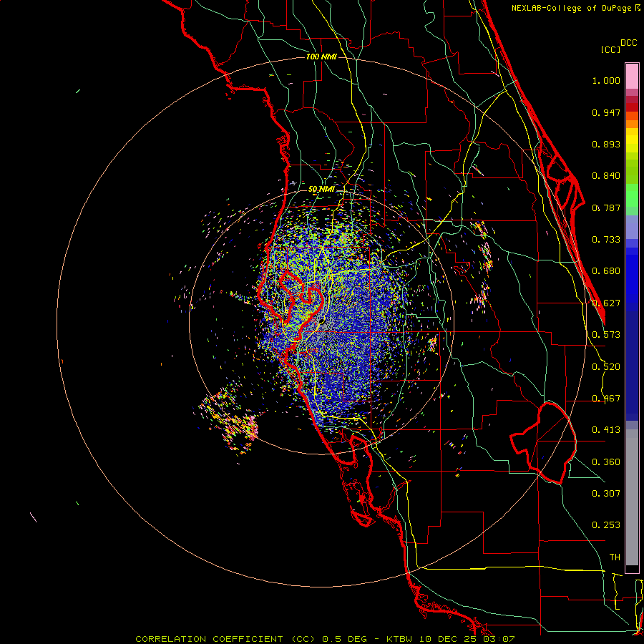Click the 0.680 legend value
This screenshot has height=644, width=644.
pos(606,271)
